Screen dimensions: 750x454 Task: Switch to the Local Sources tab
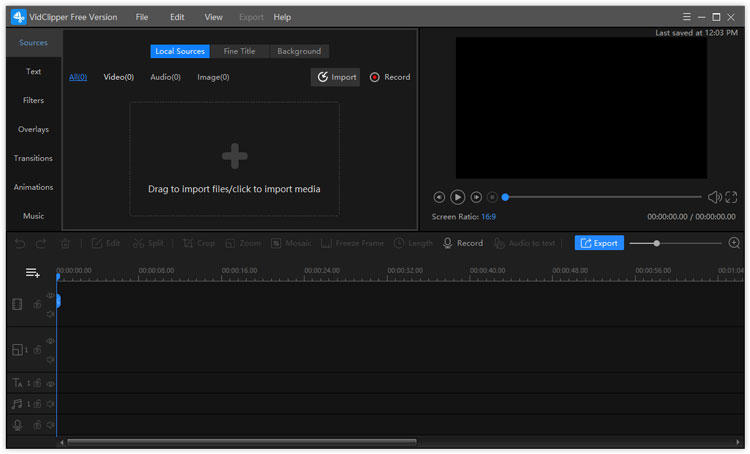(x=180, y=51)
